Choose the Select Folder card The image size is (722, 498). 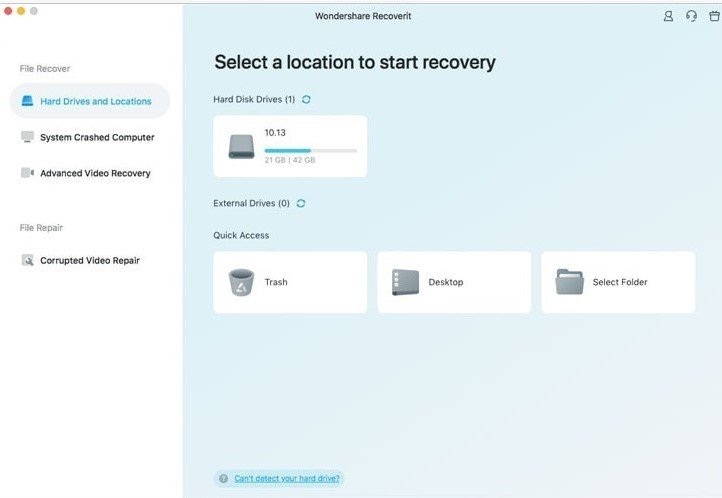coord(618,282)
